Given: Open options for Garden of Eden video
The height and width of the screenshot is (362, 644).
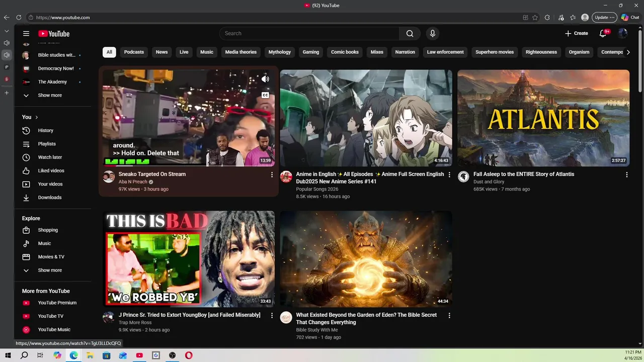Looking at the screenshot, I should [x=449, y=315].
